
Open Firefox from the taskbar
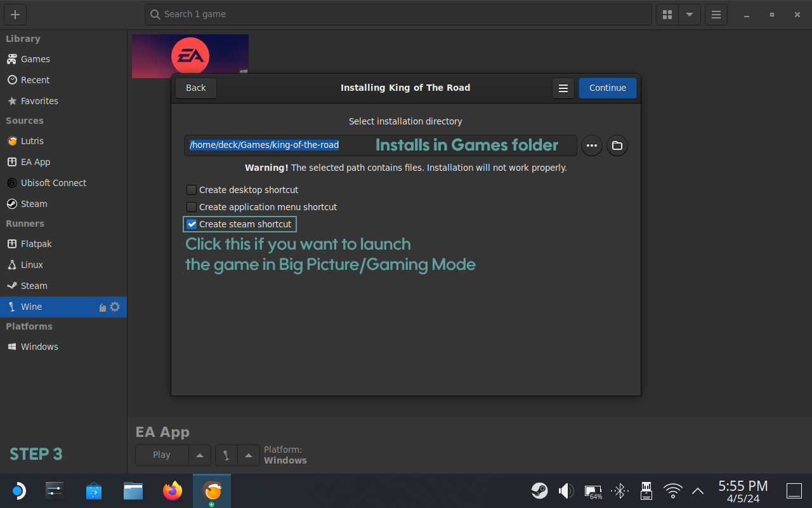click(x=172, y=491)
